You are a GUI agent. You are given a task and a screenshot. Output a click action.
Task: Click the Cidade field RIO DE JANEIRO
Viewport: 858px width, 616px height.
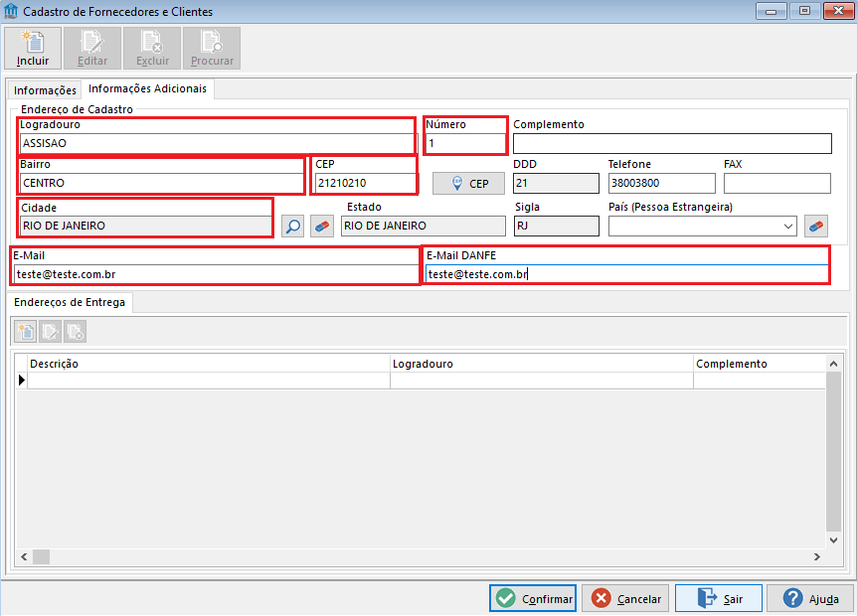[x=145, y=226]
